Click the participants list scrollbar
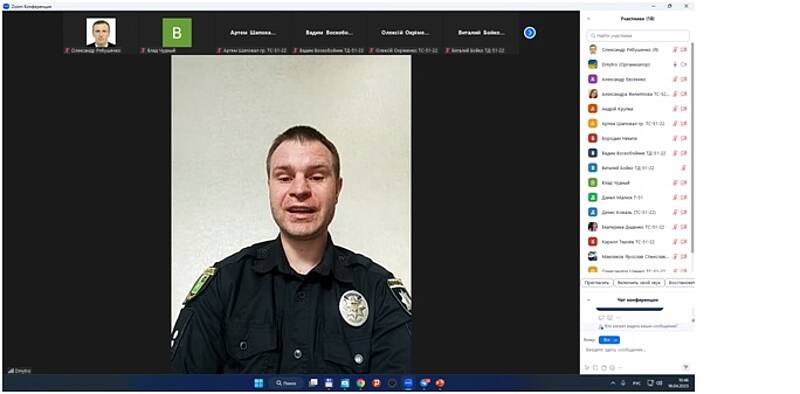The image size is (800, 394). tap(692, 148)
